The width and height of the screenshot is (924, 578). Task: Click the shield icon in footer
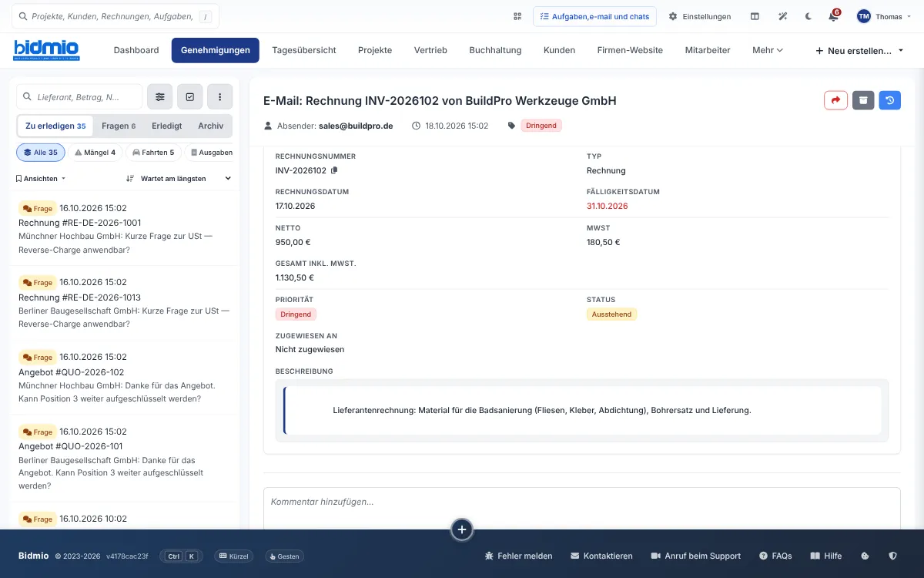click(893, 556)
